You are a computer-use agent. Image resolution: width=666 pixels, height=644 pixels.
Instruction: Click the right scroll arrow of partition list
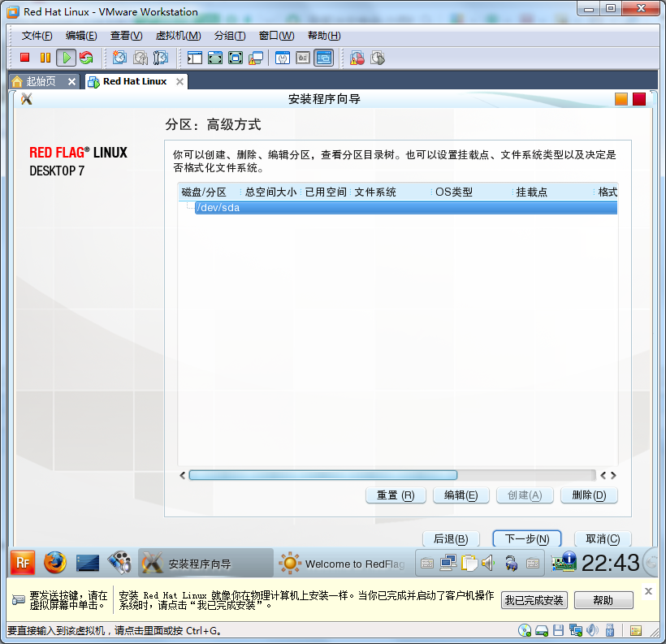tap(613, 475)
